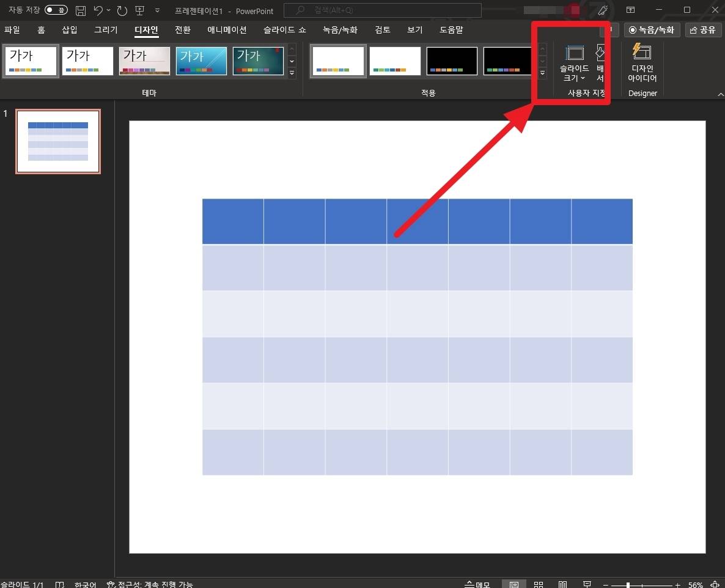Redo the last action
The image size is (725, 588).
(x=122, y=10)
